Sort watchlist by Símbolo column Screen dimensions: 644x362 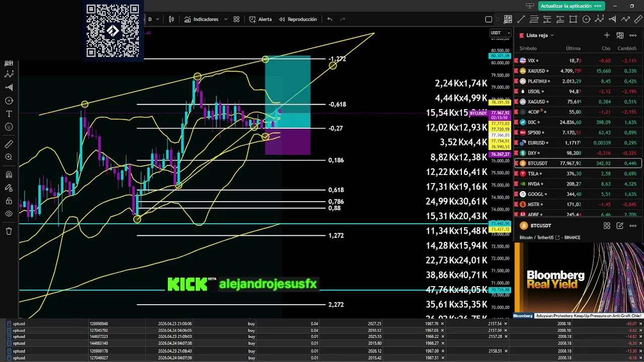point(528,48)
